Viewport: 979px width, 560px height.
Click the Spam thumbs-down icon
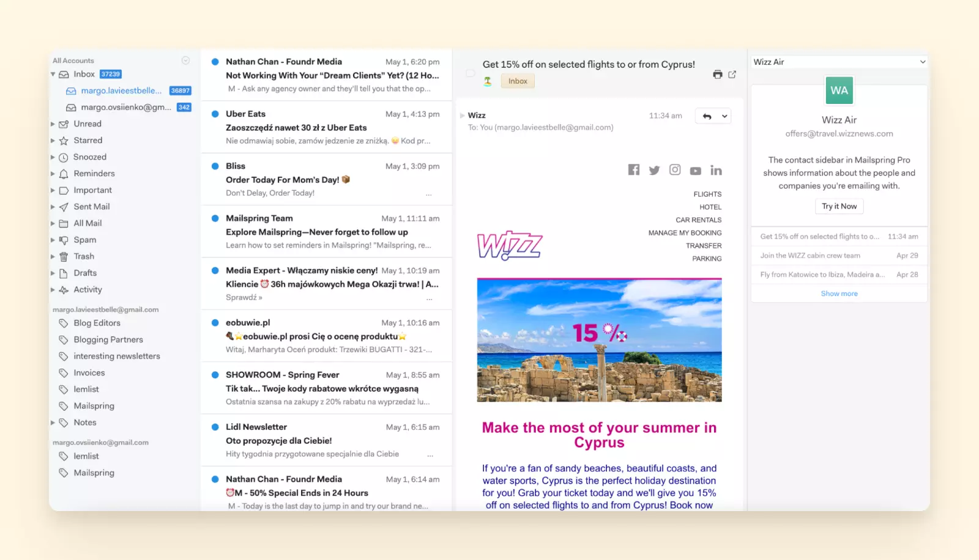click(x=64, y=240)
